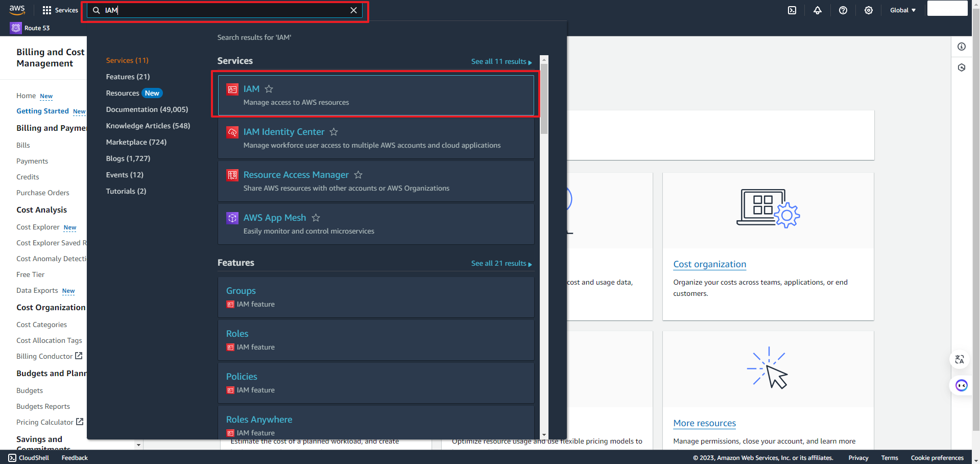Open Bills in the billing sidebar

click(x=23, y=145)
